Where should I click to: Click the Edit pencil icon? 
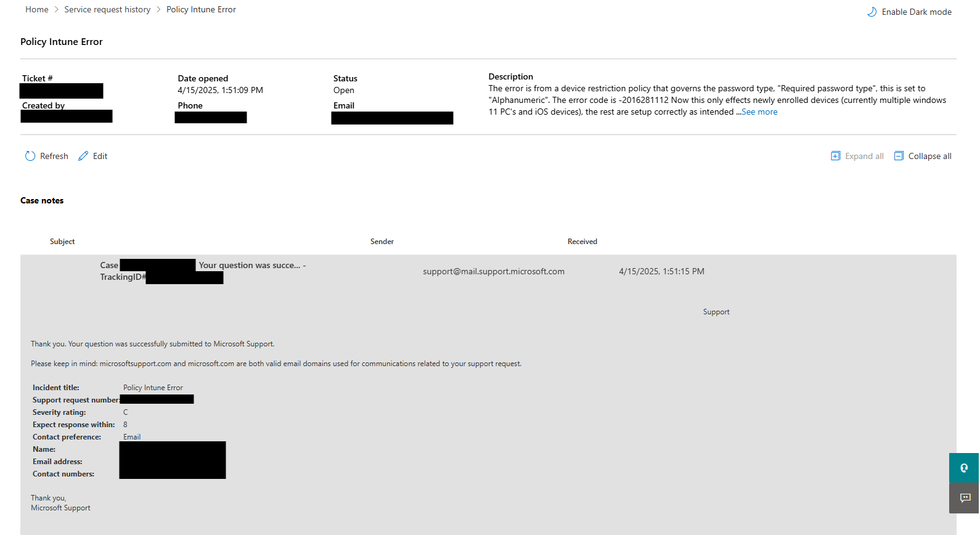[x=83, y=156]
